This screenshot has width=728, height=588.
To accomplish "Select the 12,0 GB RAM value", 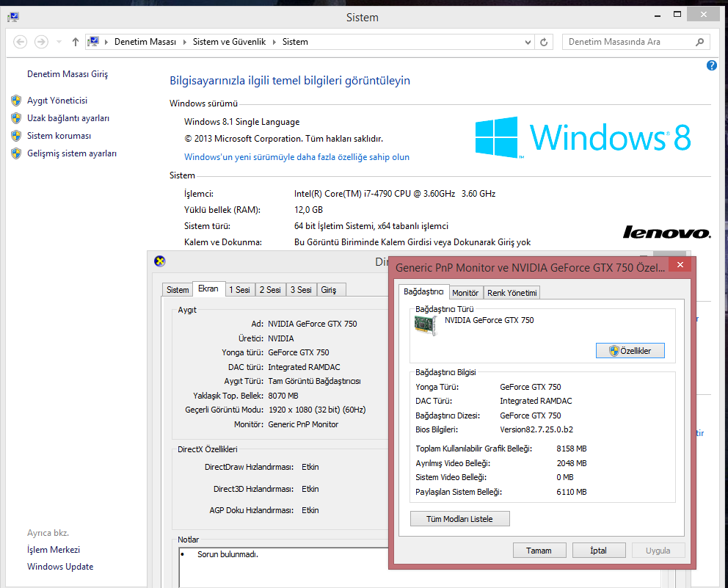I will (308, 210).
